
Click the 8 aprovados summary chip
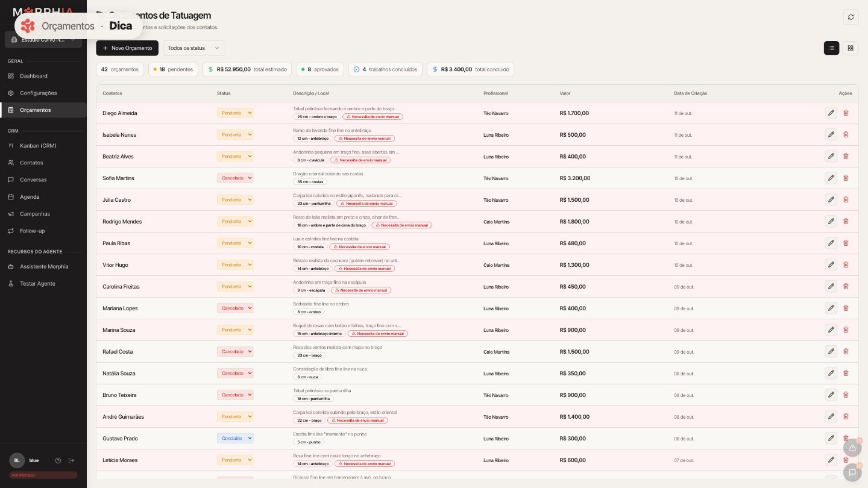[x=320, y=69]
